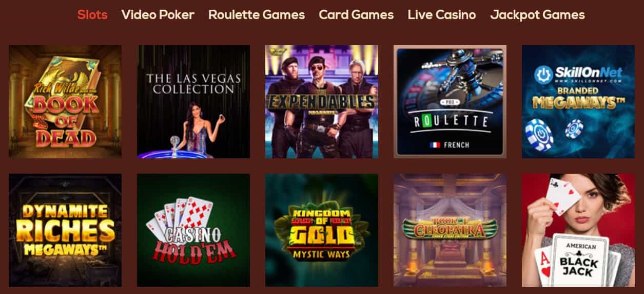This screenshot has height=294, width=644.
Task: Click the blue poker chip on SkillOnNet tile
Action: pos(539,134)
